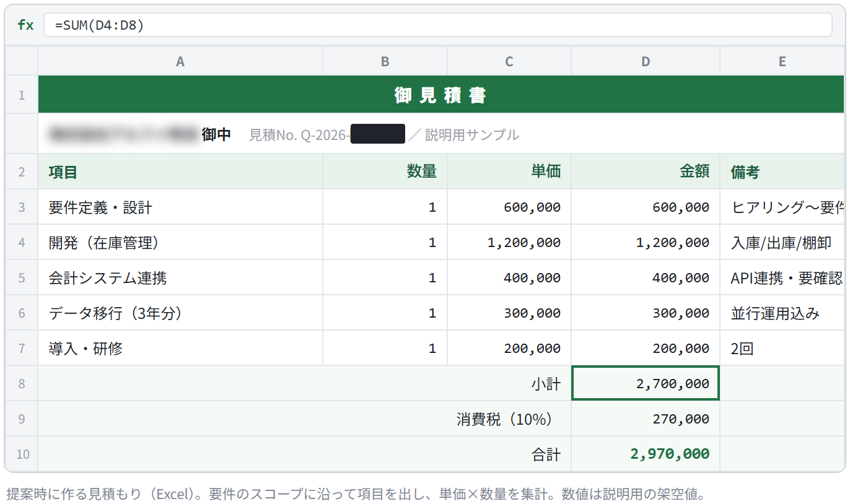The image size is (850, 504).
Task: Select the 400,000 cell in 金額 column
Action: click(x=646, y=277)
